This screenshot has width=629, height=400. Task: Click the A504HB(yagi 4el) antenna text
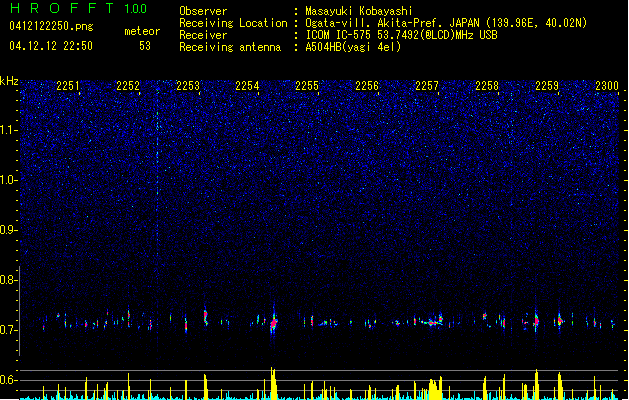[353, 47]
